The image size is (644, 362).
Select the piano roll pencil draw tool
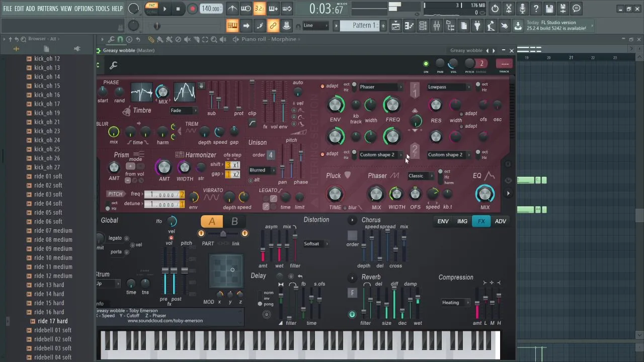[151, 39]
